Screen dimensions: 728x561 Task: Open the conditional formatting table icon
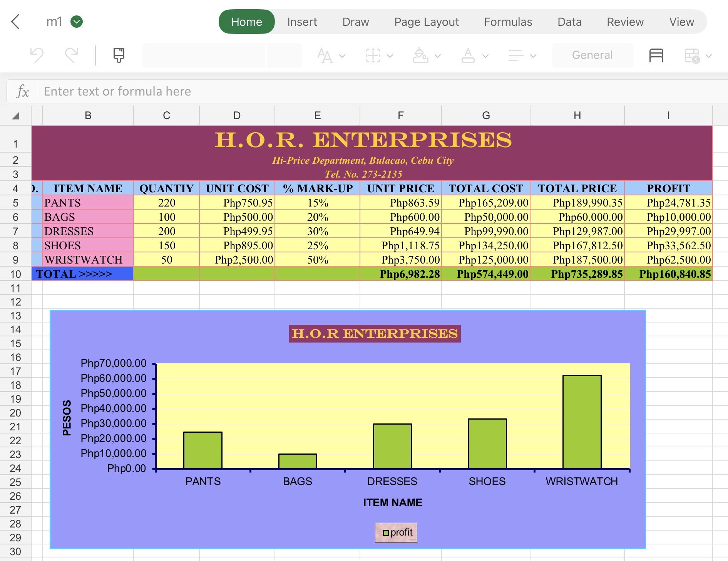click(692, 55)
